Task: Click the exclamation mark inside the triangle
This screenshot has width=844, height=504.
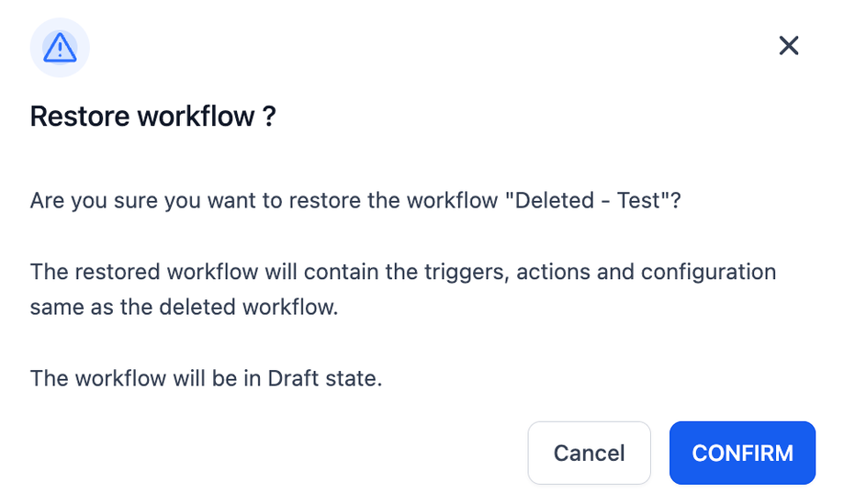Action: click(x=60, y=50)
